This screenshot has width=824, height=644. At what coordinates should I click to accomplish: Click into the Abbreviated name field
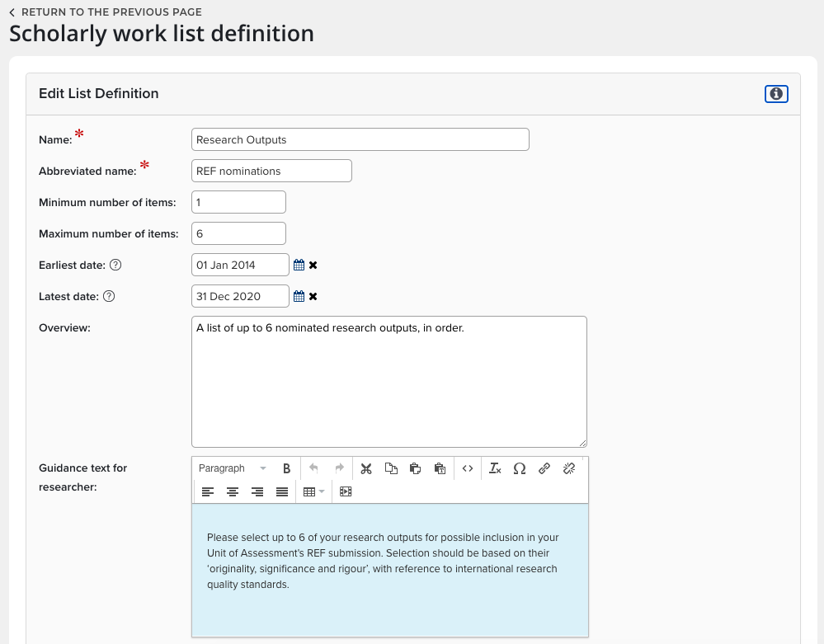point(271,171)
